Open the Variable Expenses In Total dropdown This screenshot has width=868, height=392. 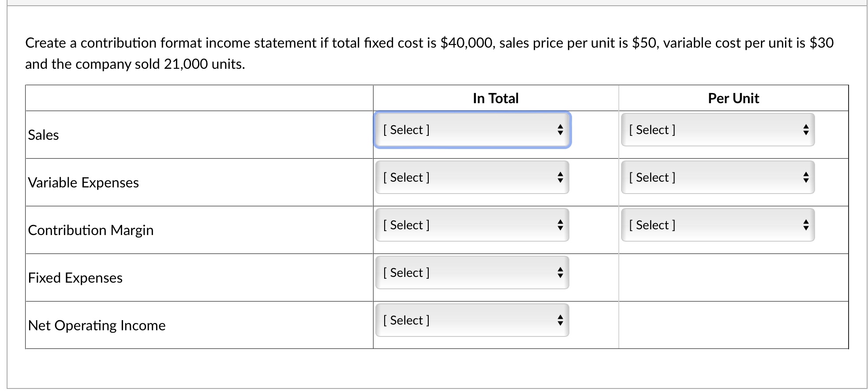click(x=472, y=177)
